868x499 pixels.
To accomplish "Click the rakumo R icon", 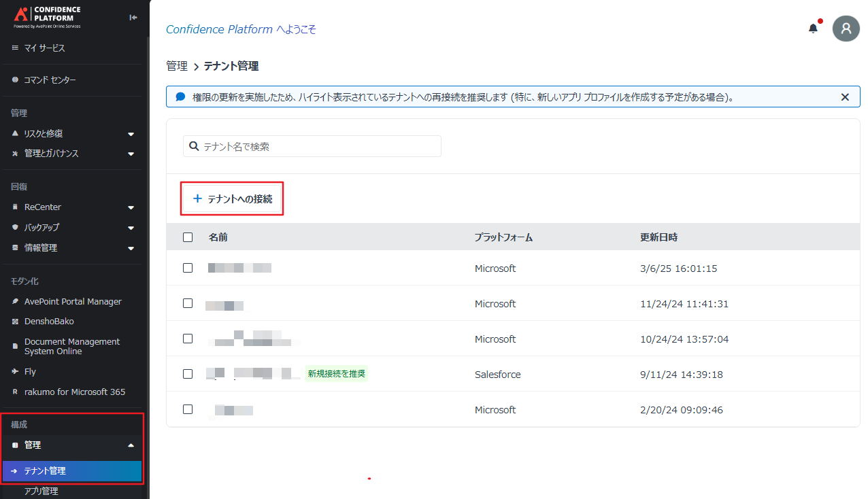I will (15, 392).
